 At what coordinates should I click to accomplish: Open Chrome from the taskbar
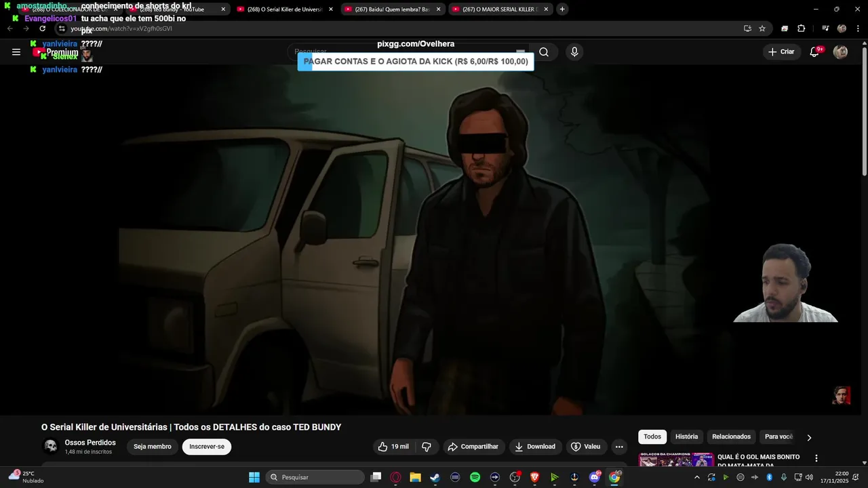(614, 477)
